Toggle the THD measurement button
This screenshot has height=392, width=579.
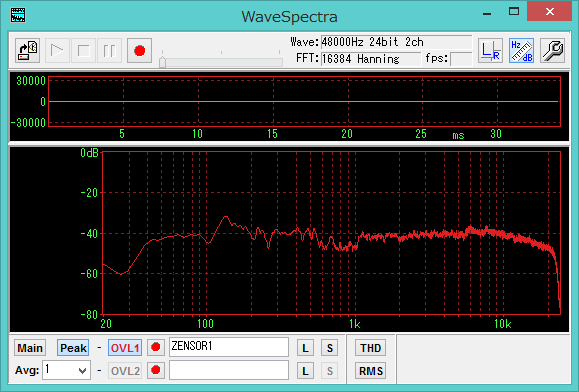coord(370,348)
